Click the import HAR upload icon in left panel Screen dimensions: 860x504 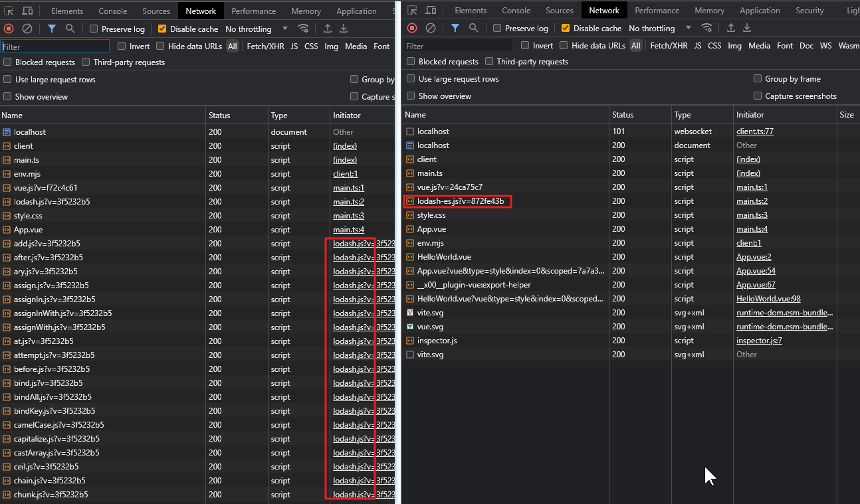click(x=328, y=29)
